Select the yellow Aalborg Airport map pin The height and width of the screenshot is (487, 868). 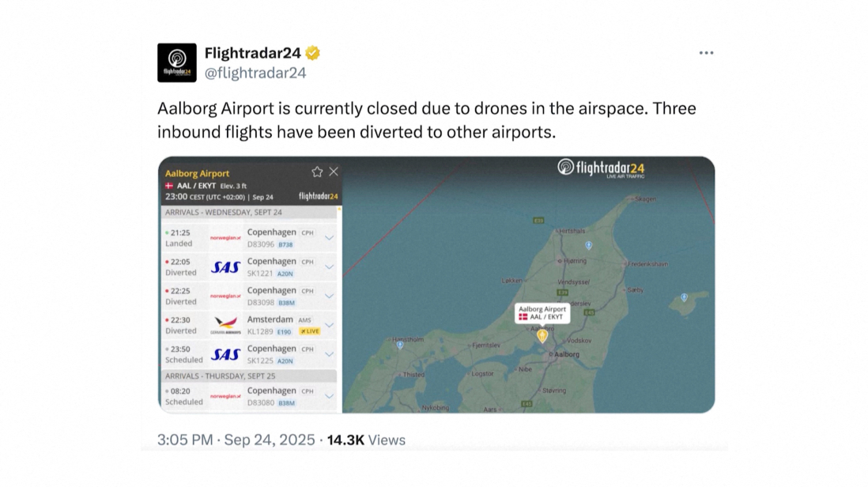point(542,336)
